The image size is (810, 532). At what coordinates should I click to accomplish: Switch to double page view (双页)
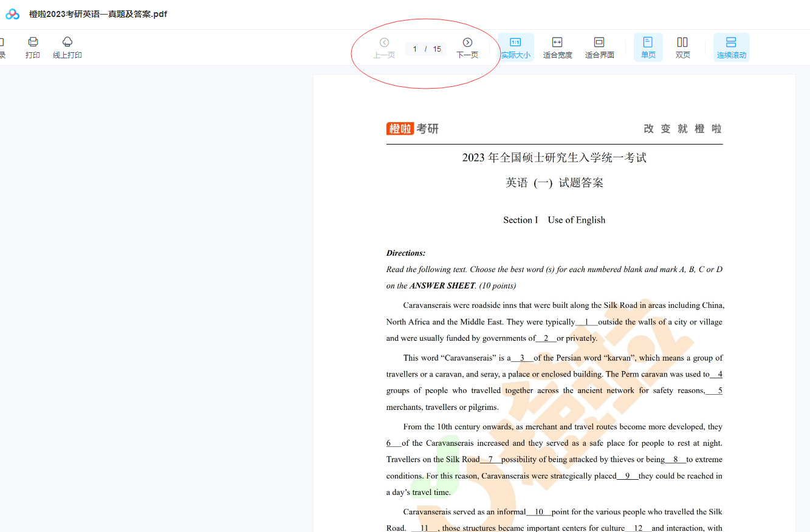pyautogui.click(x=682, y=47)
